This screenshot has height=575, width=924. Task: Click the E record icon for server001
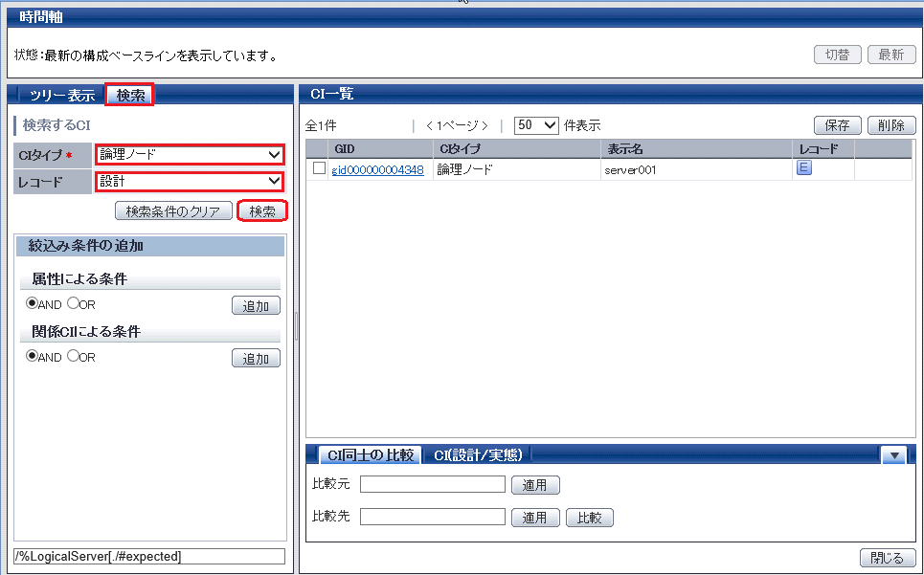(803, 168)
